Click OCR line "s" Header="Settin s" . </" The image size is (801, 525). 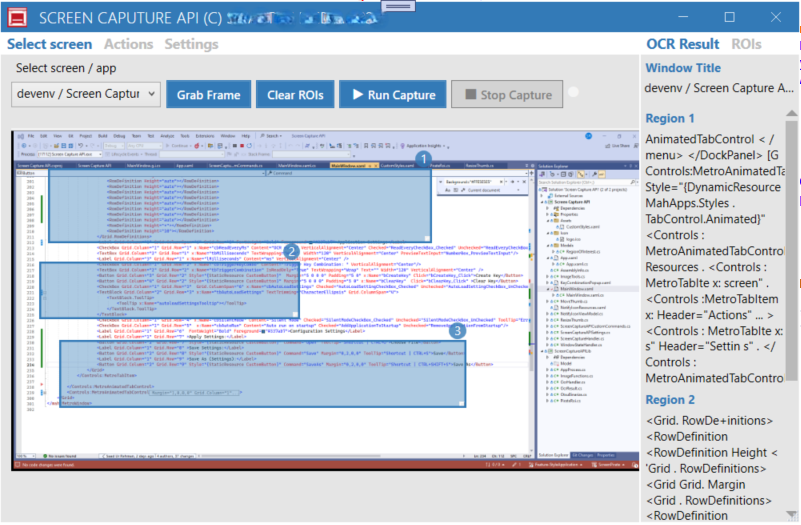(710, 347)
